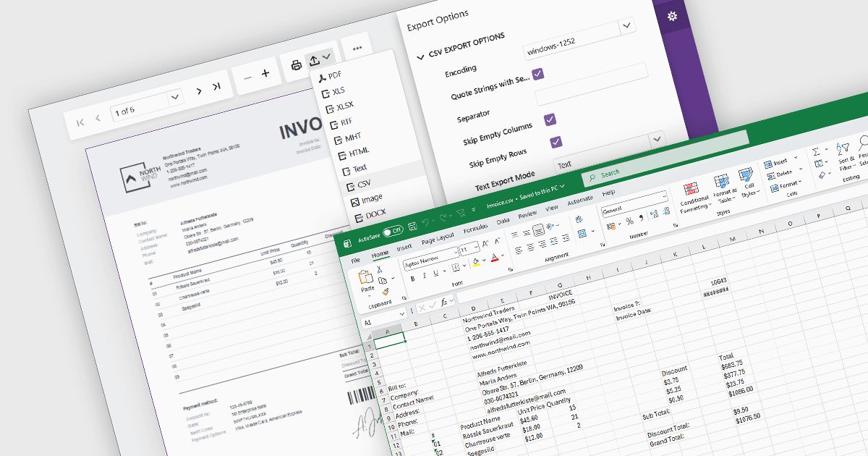Click the Format Painter brush icon
This screenshot has width=868, height=456.
386,291
